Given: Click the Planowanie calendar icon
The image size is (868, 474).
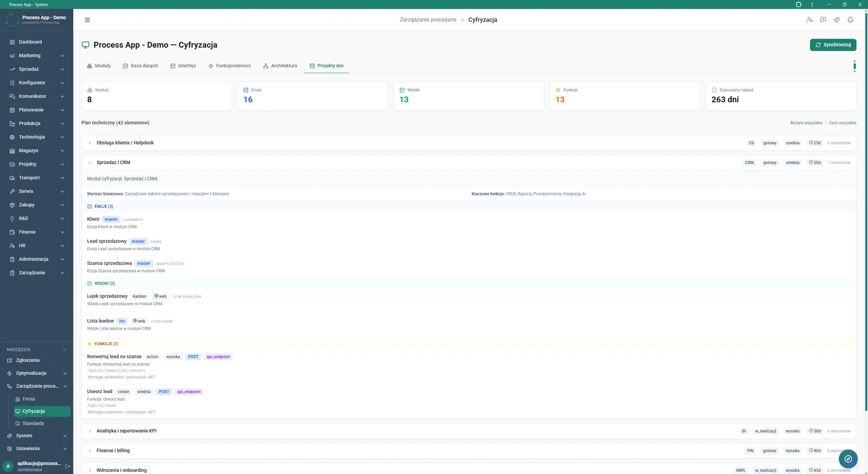Looking at the screenshot, I should pyautogui.click(x=12, y=110).
